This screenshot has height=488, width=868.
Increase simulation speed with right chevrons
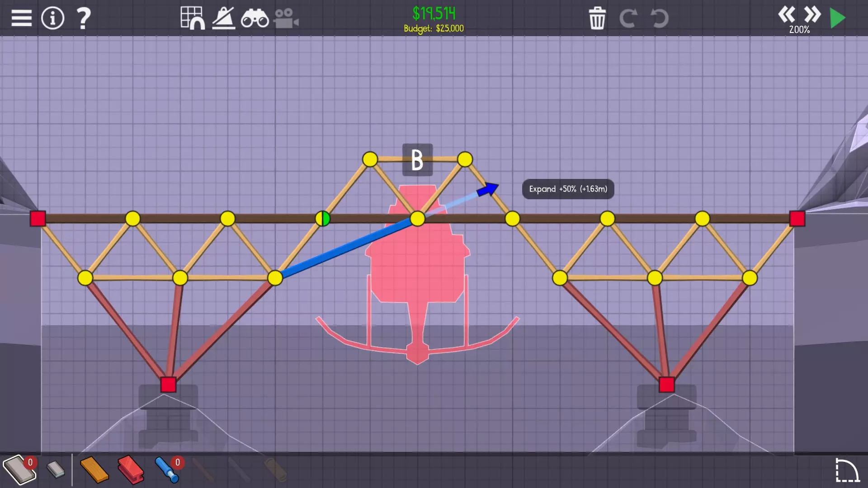click(x=812, y=14)
